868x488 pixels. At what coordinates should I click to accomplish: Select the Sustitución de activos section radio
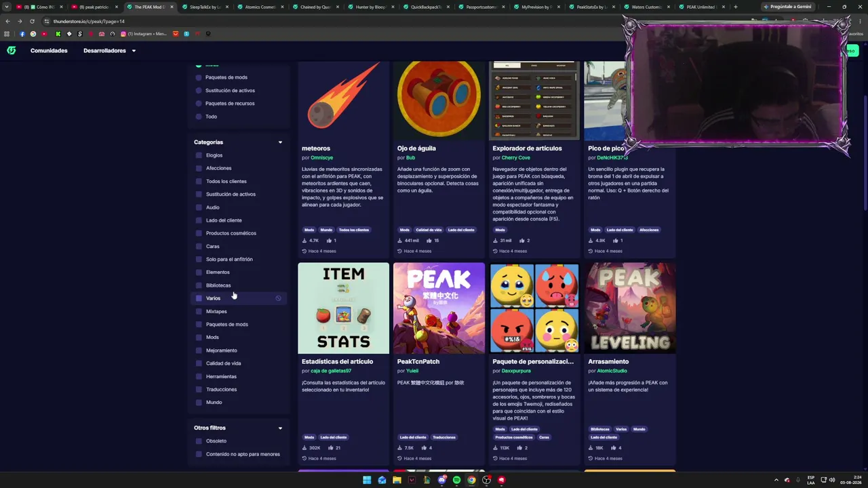(x=199, y=90)
